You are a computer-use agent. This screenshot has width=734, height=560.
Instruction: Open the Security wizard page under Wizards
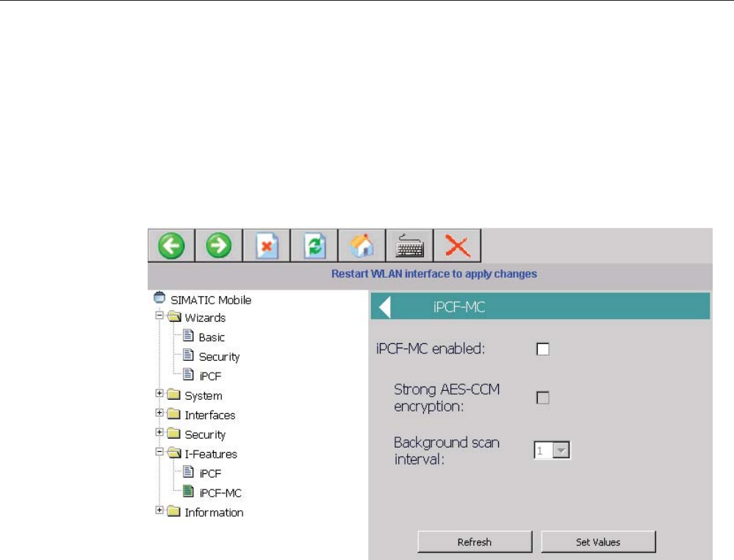tap(219, 356)
